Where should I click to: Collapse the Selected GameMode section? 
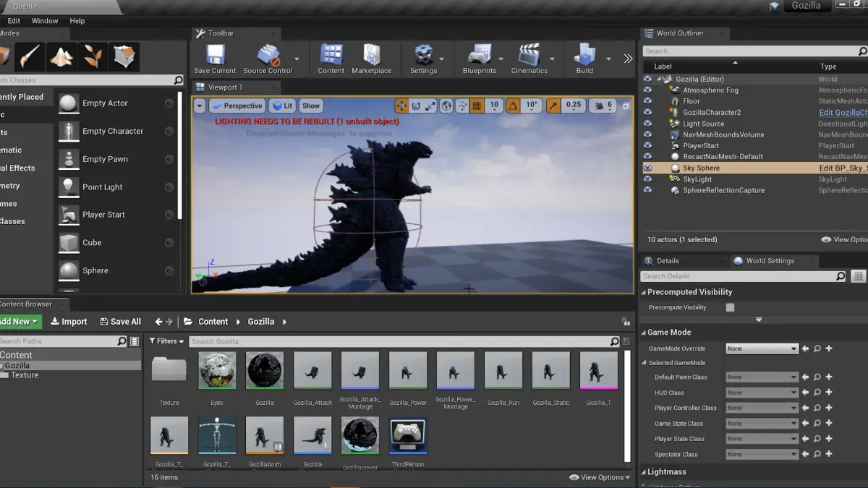643,363
